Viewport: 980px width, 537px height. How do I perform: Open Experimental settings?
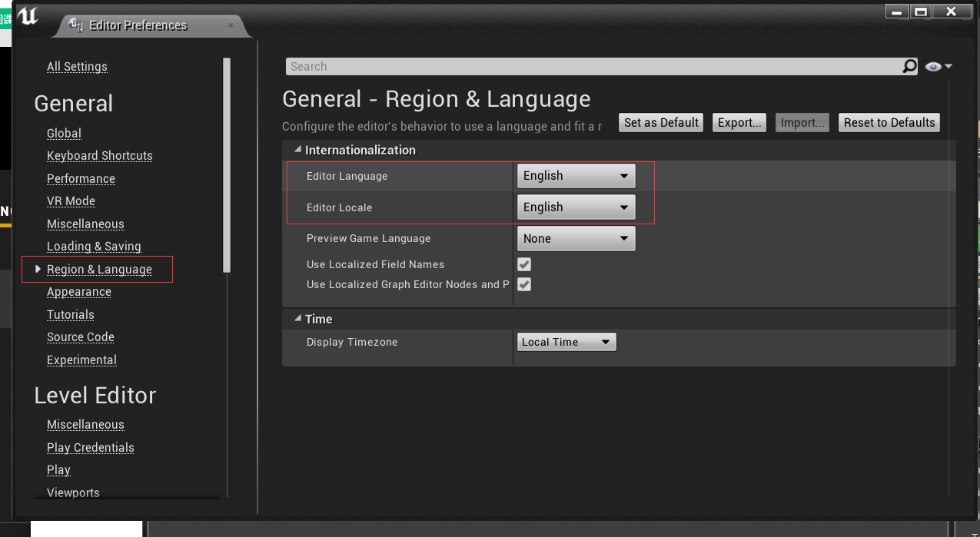pos(81,360)
